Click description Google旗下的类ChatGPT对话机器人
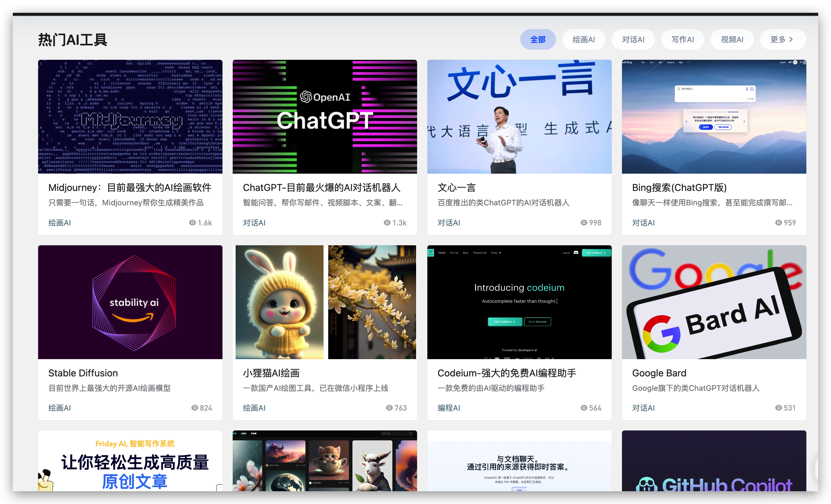The image size is (831, 504). (696, 388)
